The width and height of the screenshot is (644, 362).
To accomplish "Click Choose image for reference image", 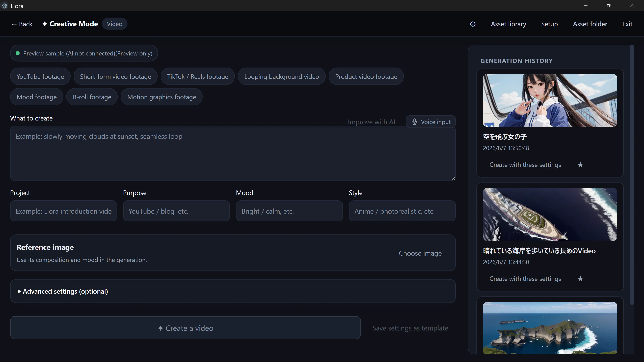I will coord(420,253).
